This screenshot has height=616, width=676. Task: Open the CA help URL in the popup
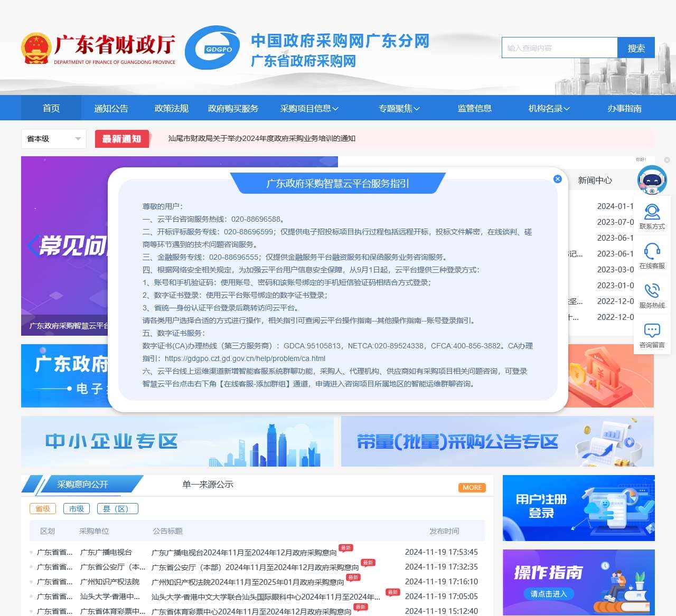tap(245, 358)
